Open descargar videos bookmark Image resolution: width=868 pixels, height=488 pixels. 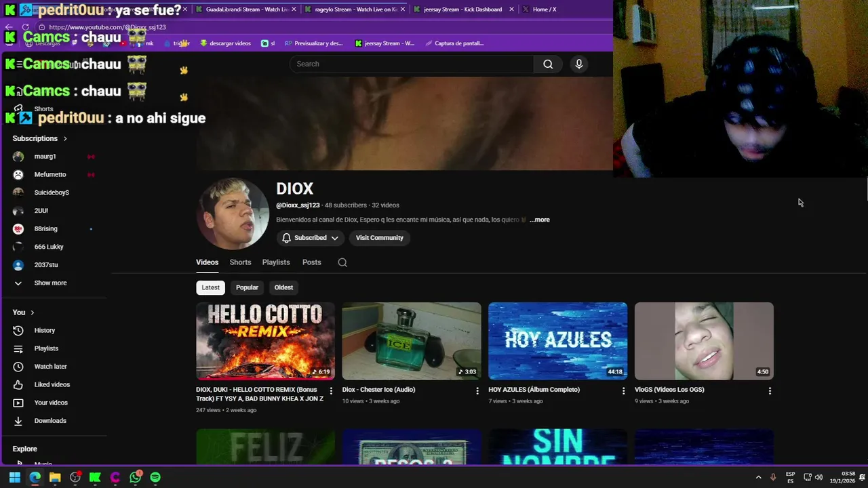pos(225,43)
